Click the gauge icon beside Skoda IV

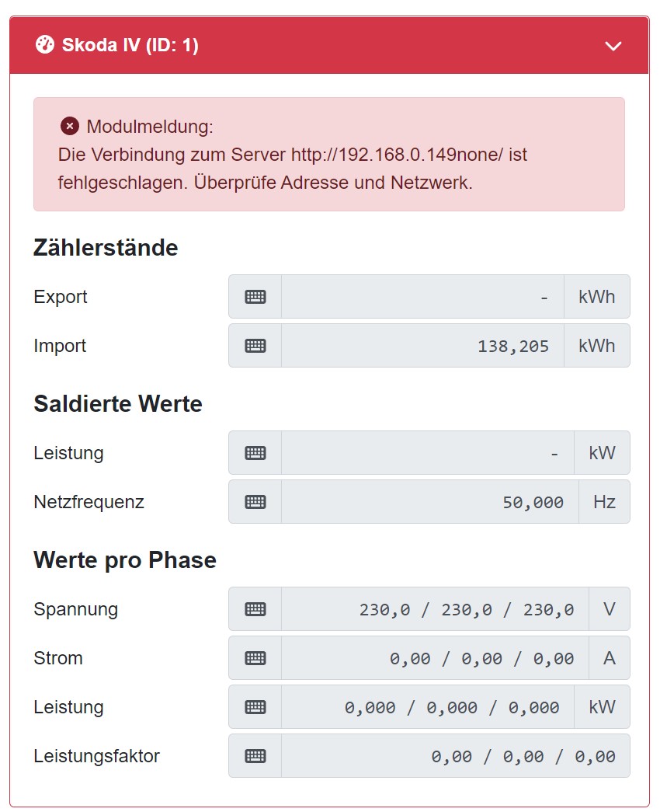46,45
